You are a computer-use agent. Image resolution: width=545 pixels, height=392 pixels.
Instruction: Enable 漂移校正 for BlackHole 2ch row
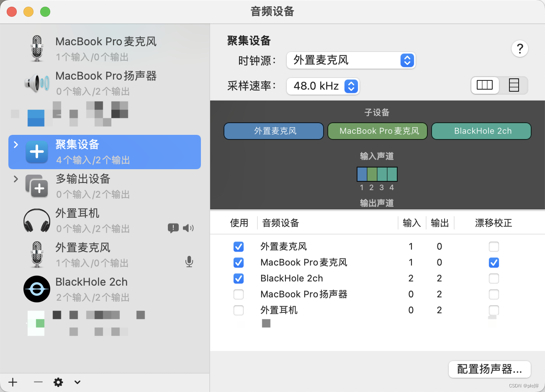click(x=494, y=279)
